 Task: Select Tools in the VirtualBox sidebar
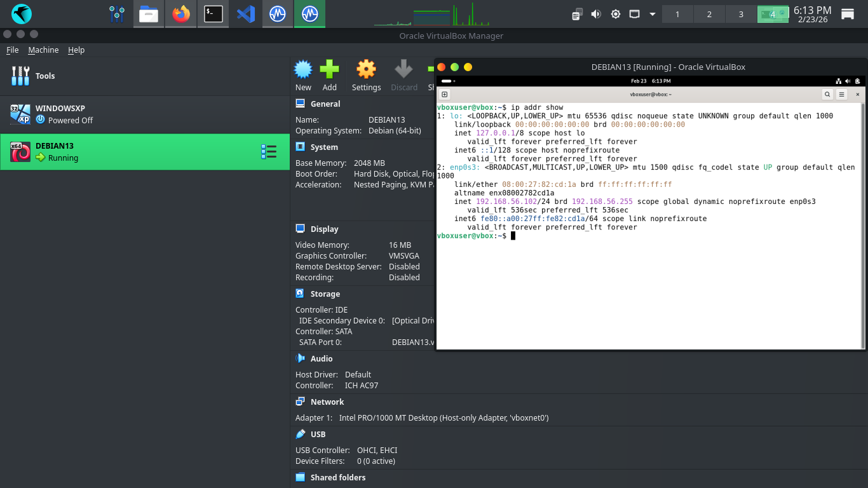[44, 76]
